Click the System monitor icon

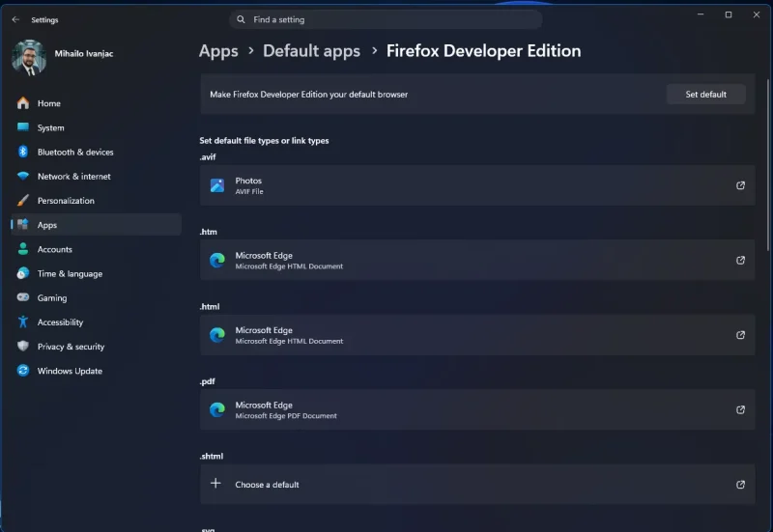(22, 127)
